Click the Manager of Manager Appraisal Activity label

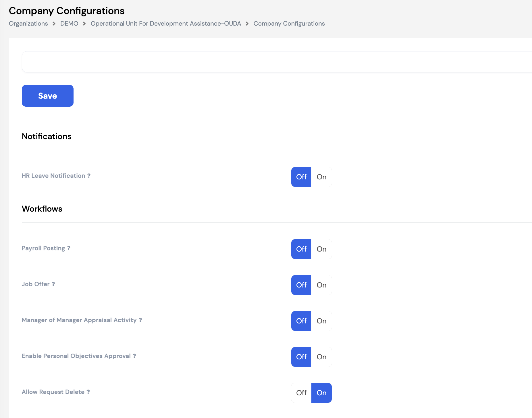pos(79,320)
